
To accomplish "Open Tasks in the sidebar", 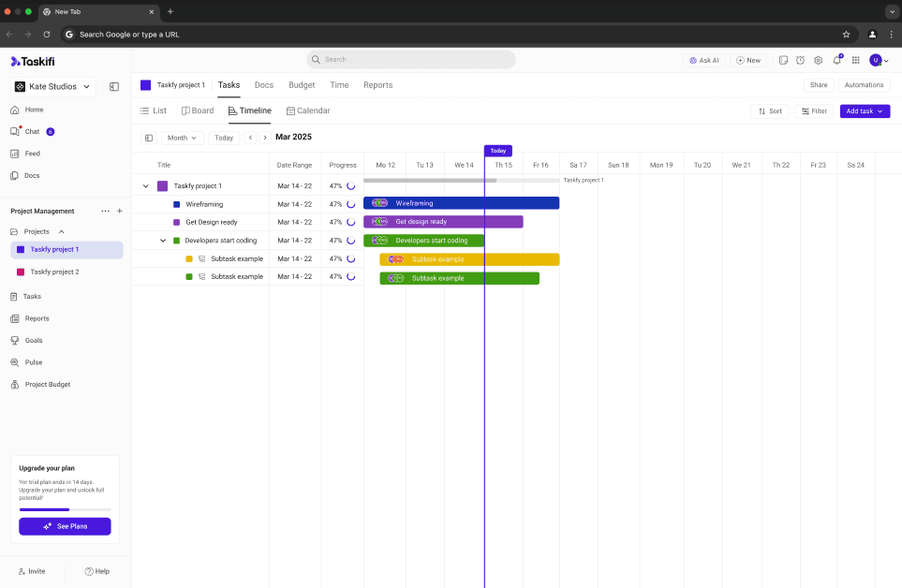I will [26, 297].
